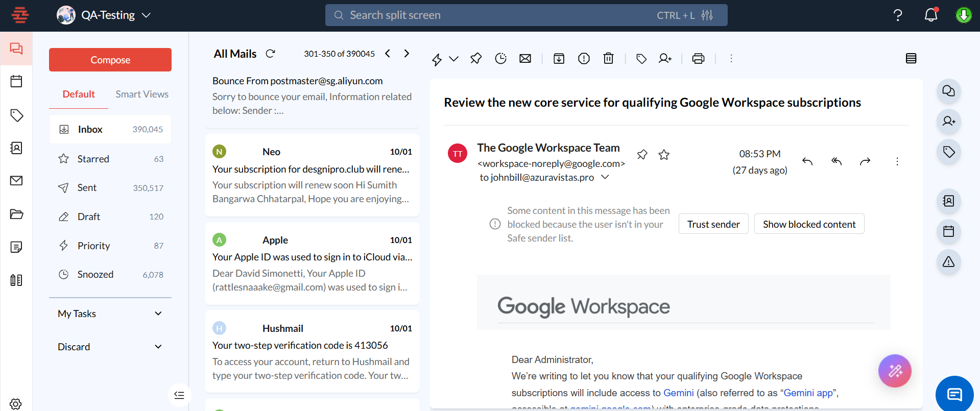This screenshot has width=980, height=411.
Task: Open the notifications bell
Action: [x=931, y=15]
